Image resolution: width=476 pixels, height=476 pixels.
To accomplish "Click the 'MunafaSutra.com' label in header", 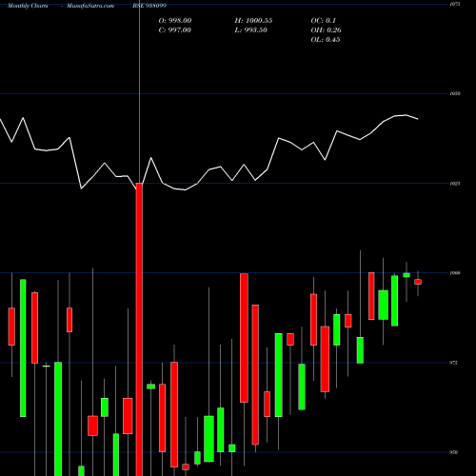I will 90,6.
